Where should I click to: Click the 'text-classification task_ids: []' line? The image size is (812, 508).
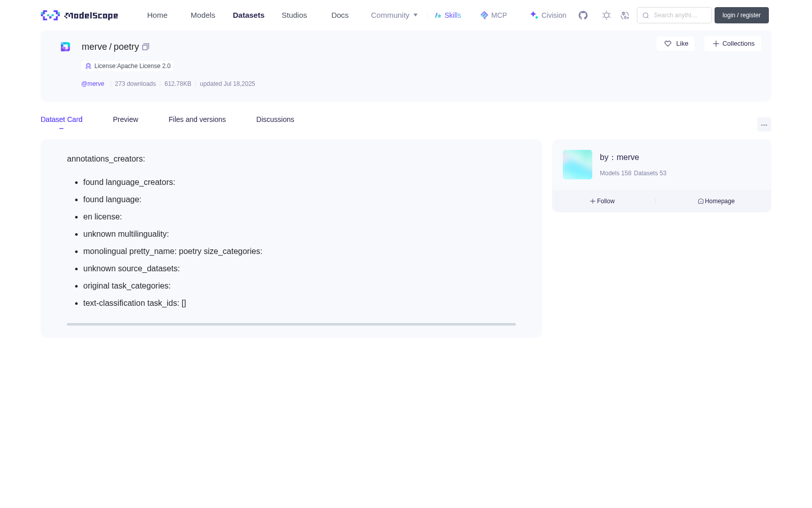click(x=134, y=303)
